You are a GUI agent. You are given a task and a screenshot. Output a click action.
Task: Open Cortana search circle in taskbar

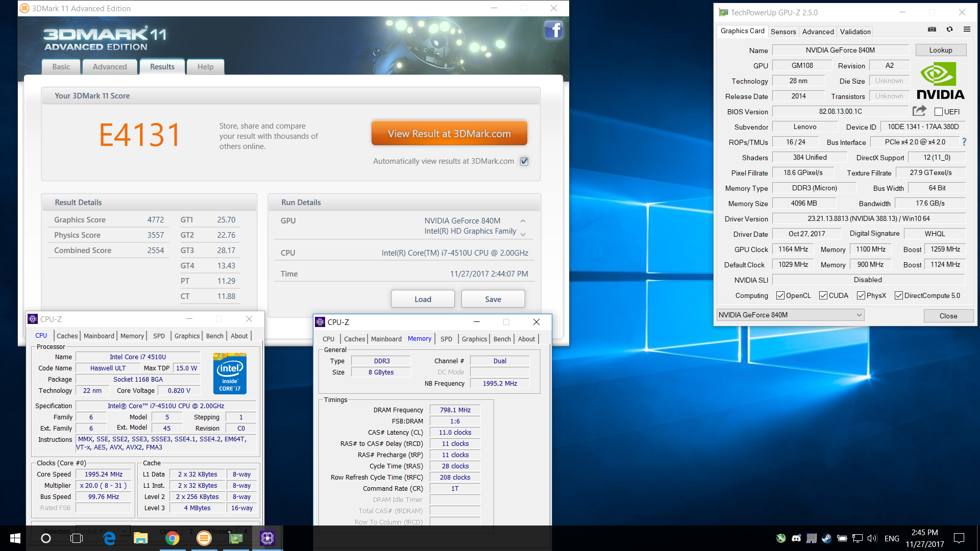46,538
